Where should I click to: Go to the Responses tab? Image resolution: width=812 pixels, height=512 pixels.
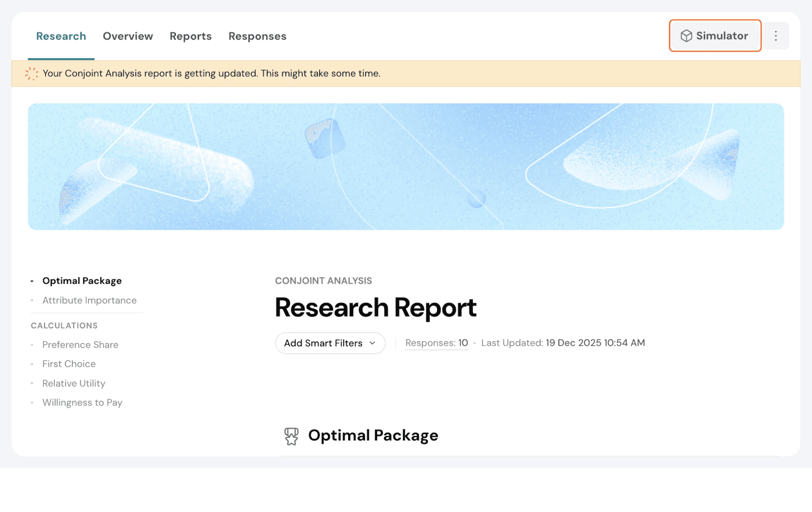coord(257,37)
